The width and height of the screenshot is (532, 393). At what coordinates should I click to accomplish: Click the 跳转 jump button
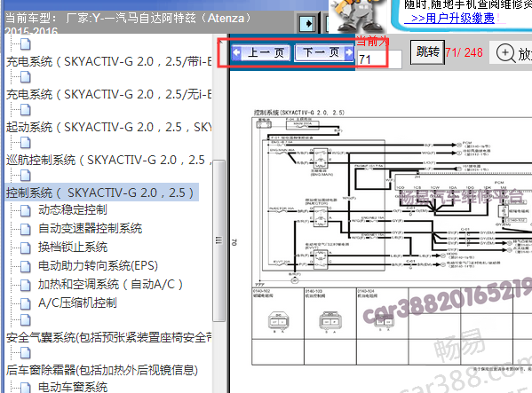427,51
